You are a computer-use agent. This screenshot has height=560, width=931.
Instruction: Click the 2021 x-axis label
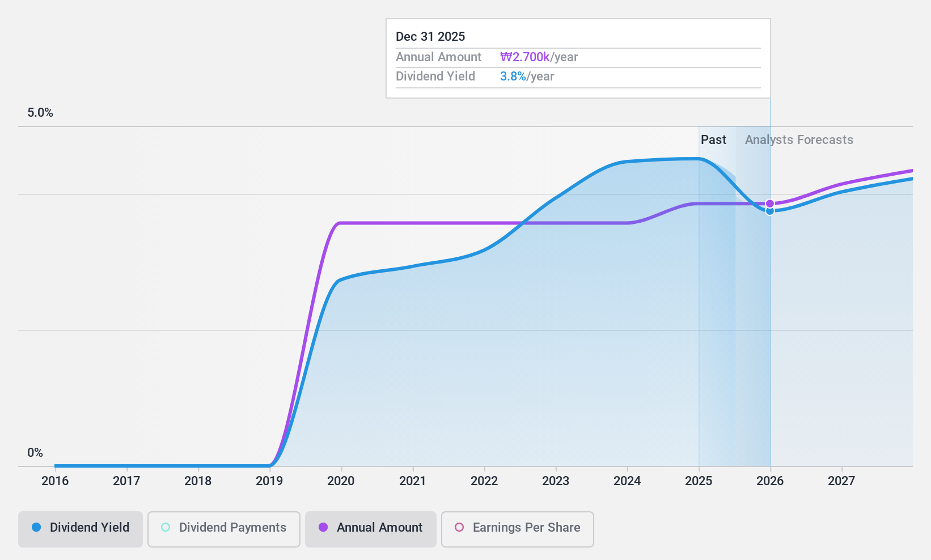tap(413, 481)
